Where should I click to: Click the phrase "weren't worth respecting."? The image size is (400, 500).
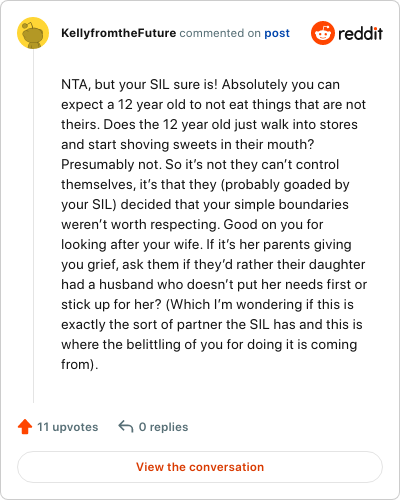click(x=140, y=225)
